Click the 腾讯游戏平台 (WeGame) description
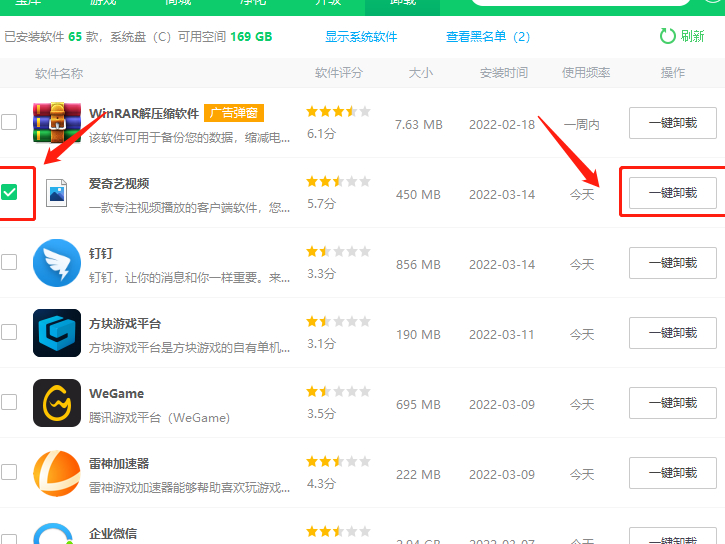 (x=160, y=418)
